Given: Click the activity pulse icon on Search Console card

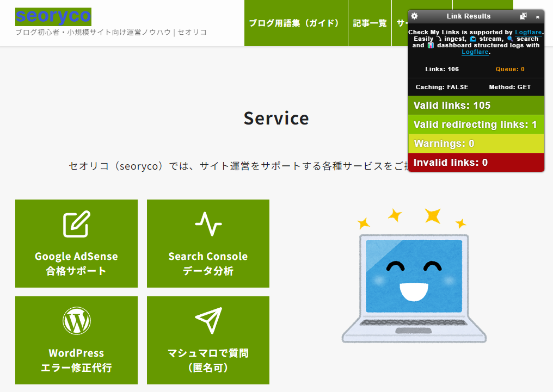Looking at the screenshot, I should tap(208, 224).
